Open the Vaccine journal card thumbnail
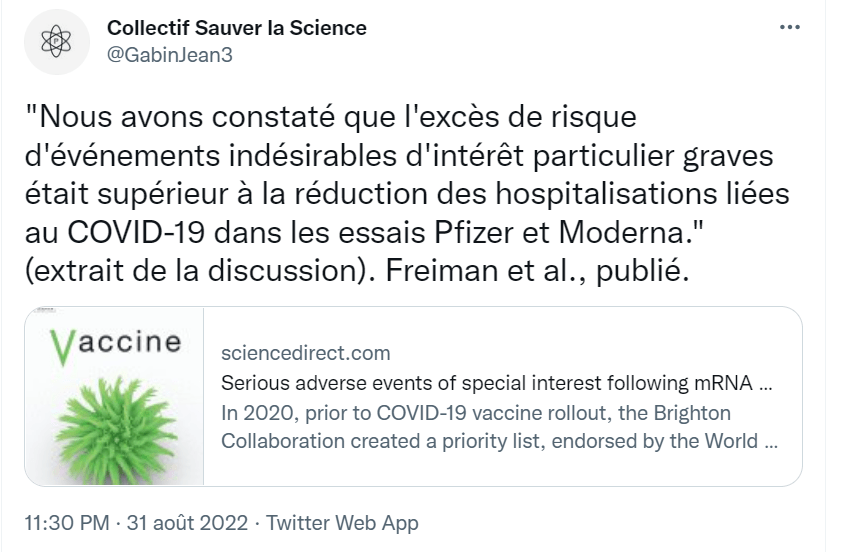Screen dimensions: 845x552 coord(114,396)
